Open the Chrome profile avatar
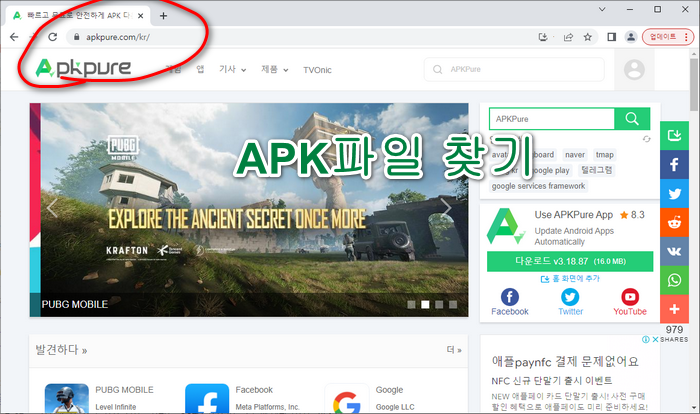The image size is (700, 414). (x=631, y=37)
